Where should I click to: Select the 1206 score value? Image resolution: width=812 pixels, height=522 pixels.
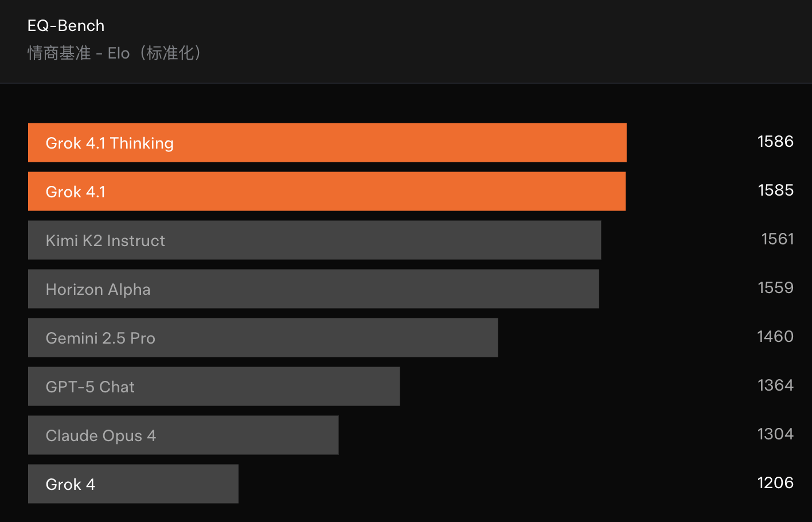775,483
